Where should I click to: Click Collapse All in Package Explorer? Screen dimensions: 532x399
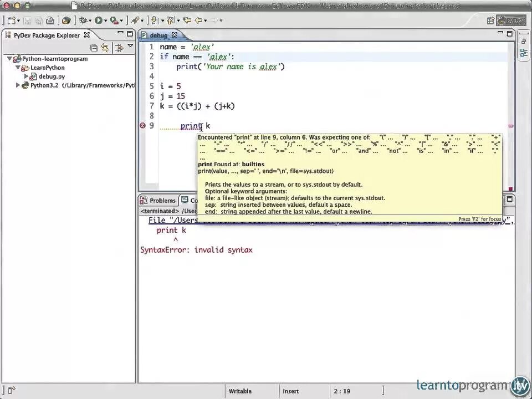pos(94,48)
